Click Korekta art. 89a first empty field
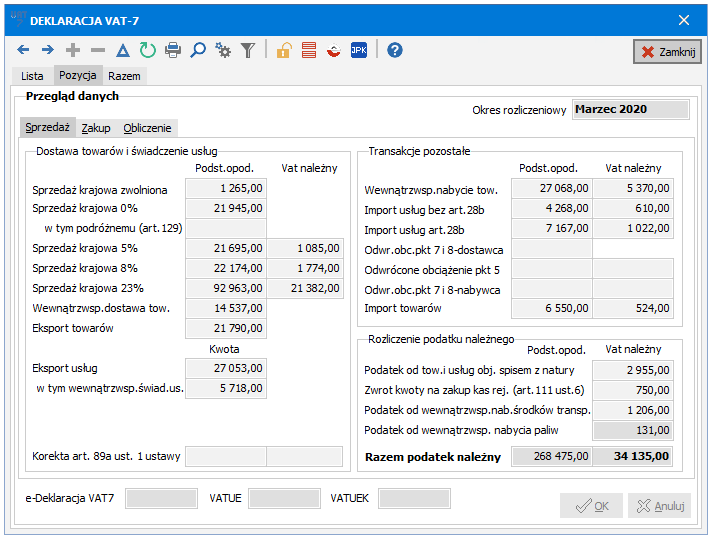Image resolution: width=712 pixels, height=539 pixels. coord(226,456)
